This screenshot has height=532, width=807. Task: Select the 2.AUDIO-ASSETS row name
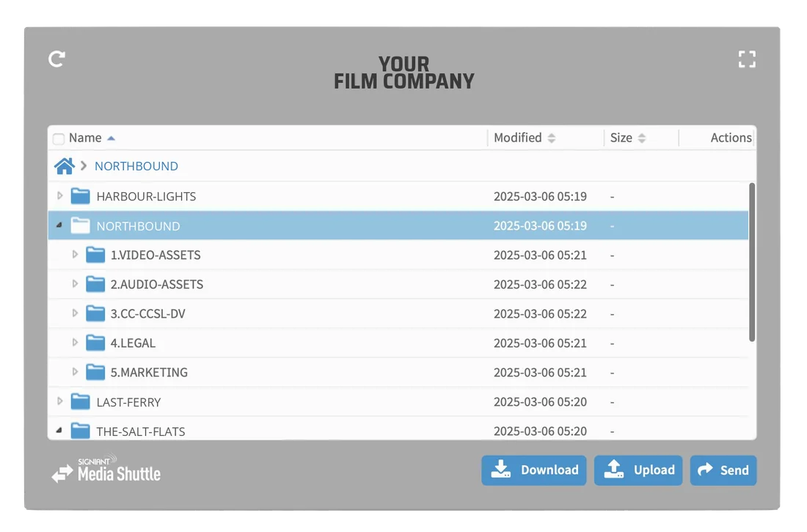[157, 285]
